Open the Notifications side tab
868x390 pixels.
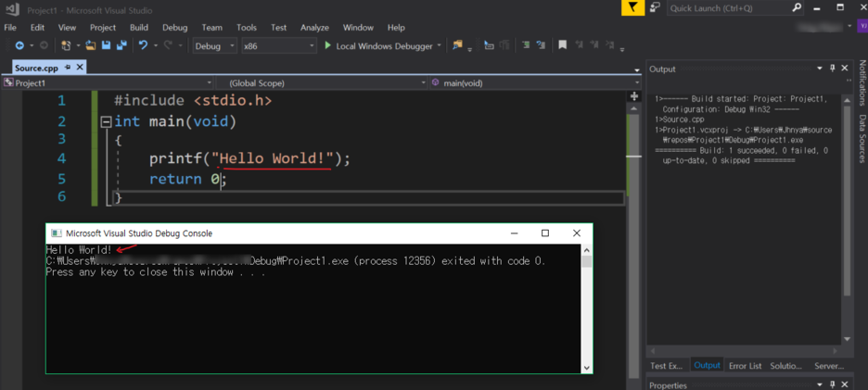tap(862, 82)
